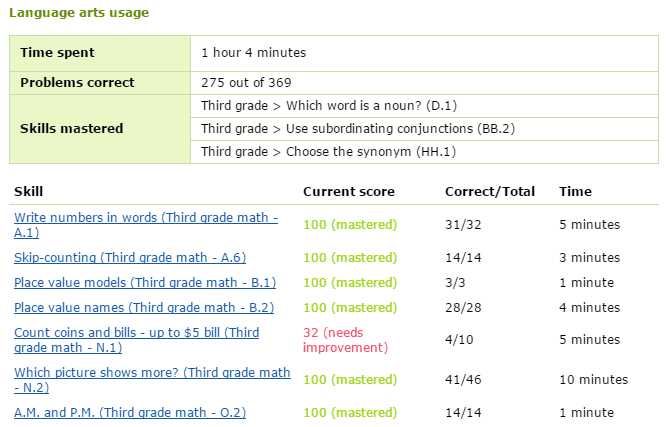Click mastered score for Skip-counting row
The height and width of the screenshot is (427, 668).
click(x=350, y=258)
